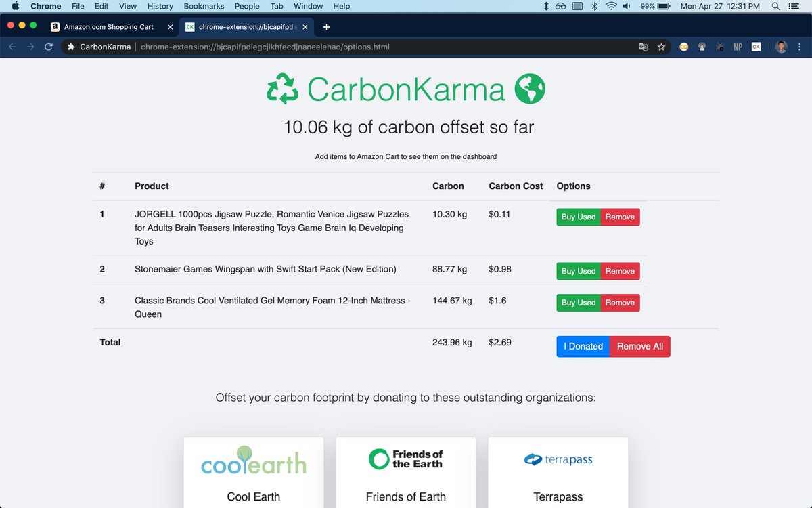
Task: Open the History menu
Action: point(160,6)
